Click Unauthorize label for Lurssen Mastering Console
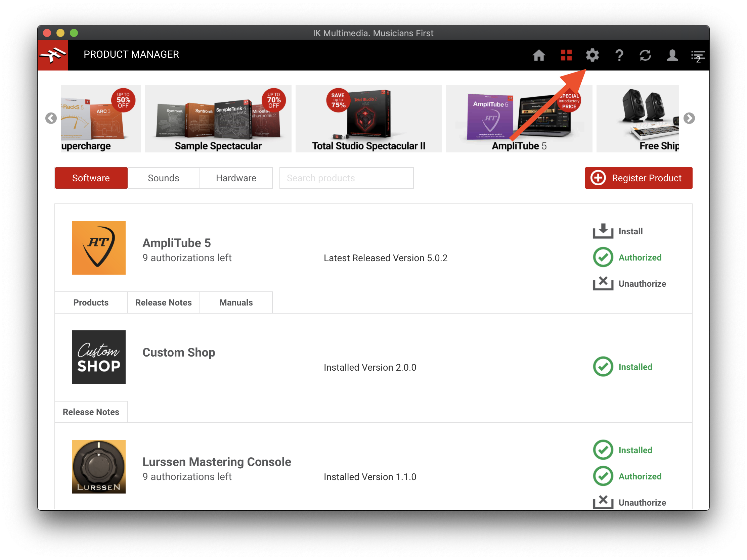Screen dimensions: 747x560 click(x=642, y=503)
